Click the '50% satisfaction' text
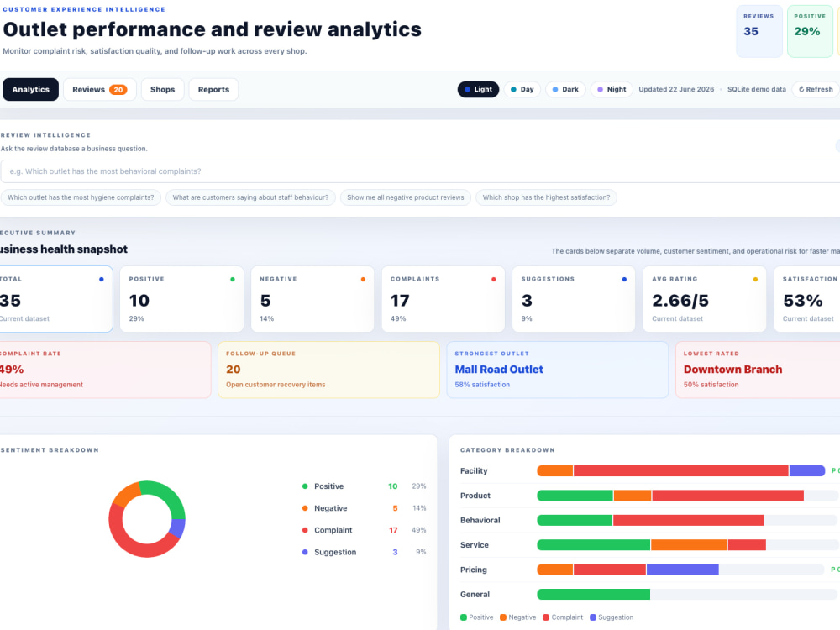The width and height of the screenshot is (840, 630). click(711, 385)
